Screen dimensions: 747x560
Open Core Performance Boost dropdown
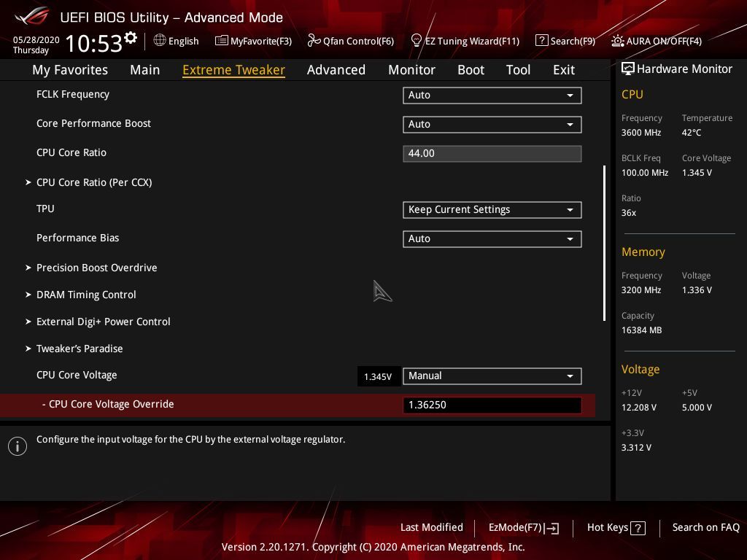(x=492, y=124)
